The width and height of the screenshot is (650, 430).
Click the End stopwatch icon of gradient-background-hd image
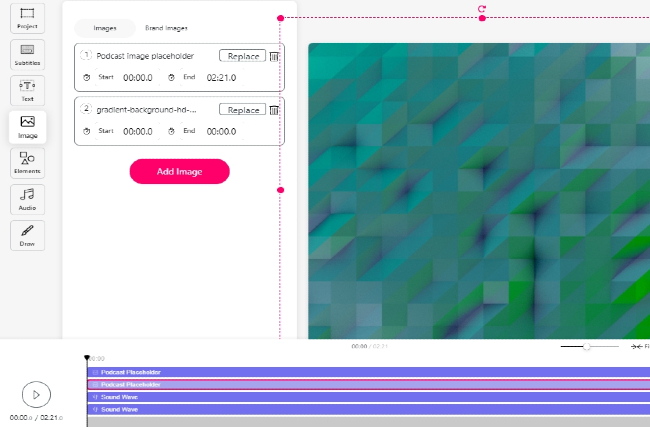171,131
